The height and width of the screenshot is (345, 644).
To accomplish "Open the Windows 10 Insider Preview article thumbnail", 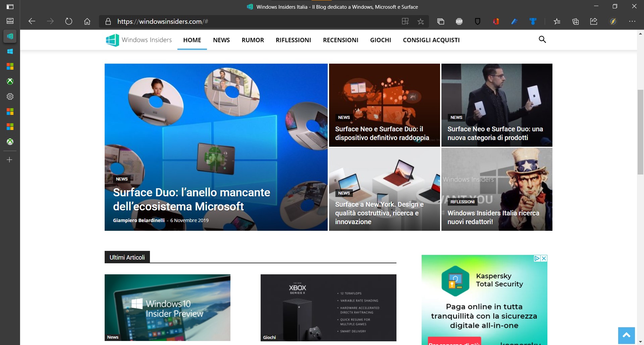I will point(167,307).
